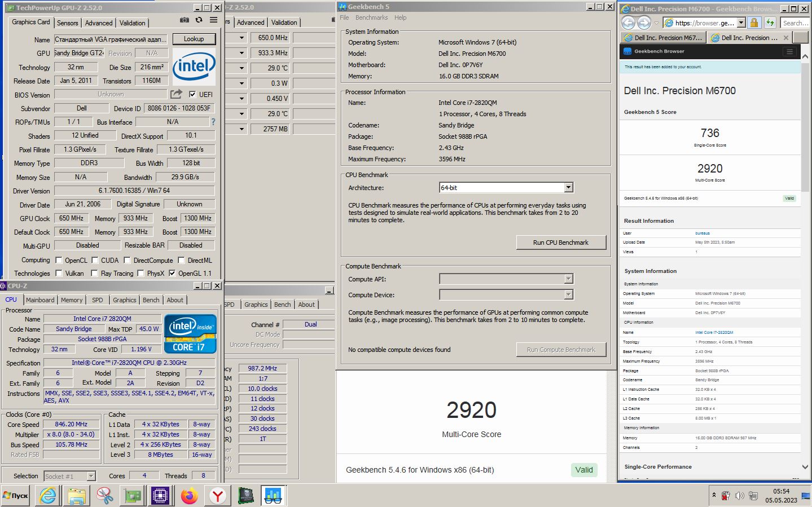The image size is (812, 507).
Task: Click the Start (Пуск) button
Action: [15, 496]
